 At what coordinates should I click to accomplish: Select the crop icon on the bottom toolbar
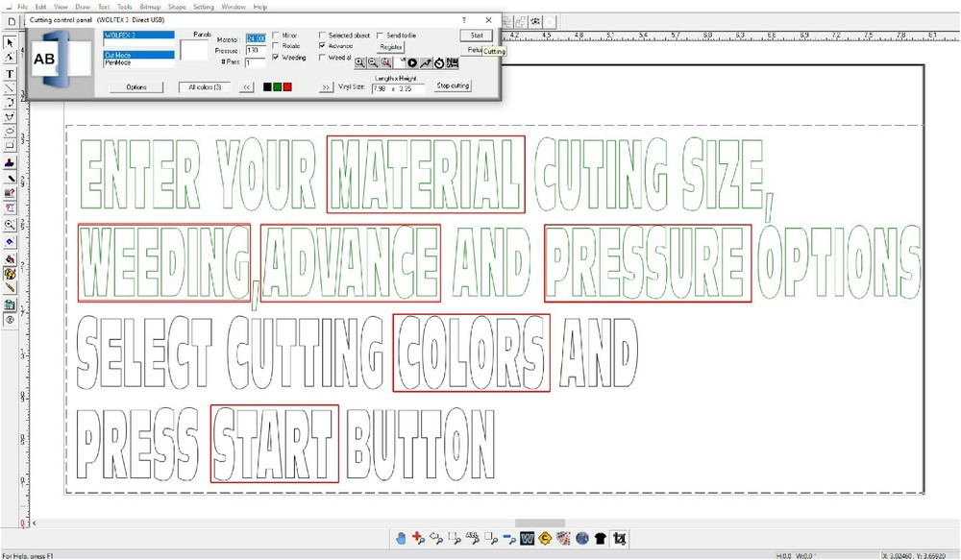click(621, 538)
